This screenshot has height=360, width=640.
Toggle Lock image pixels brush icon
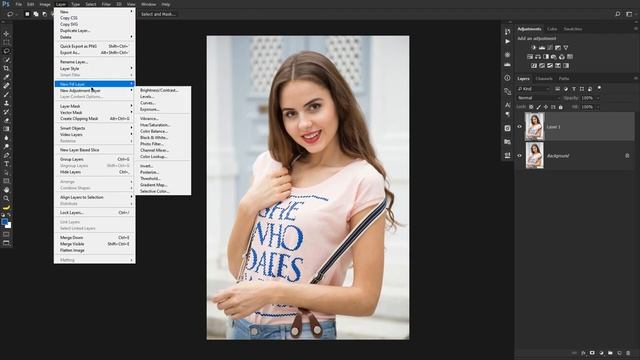(538, 107)
